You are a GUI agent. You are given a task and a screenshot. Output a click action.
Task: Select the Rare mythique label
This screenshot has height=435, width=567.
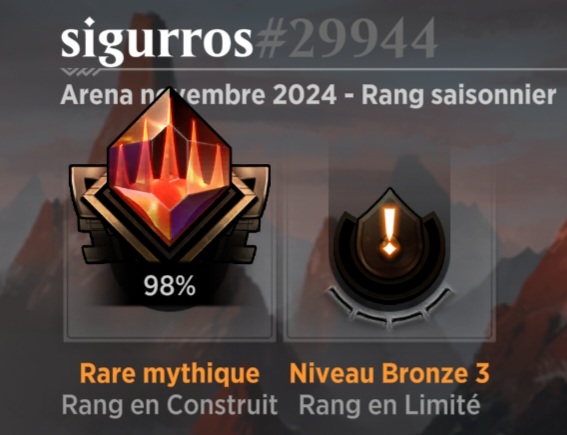(170, 373)
